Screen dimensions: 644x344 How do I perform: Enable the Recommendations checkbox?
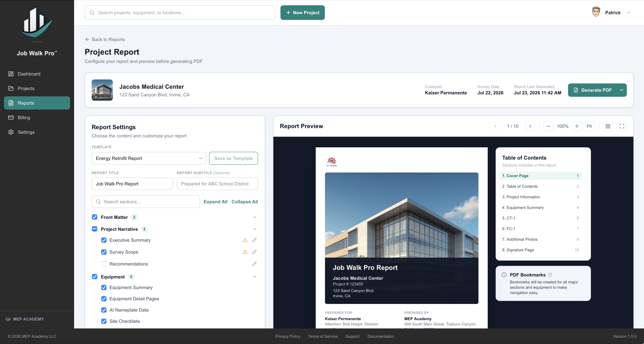click(x=104, y=264)
